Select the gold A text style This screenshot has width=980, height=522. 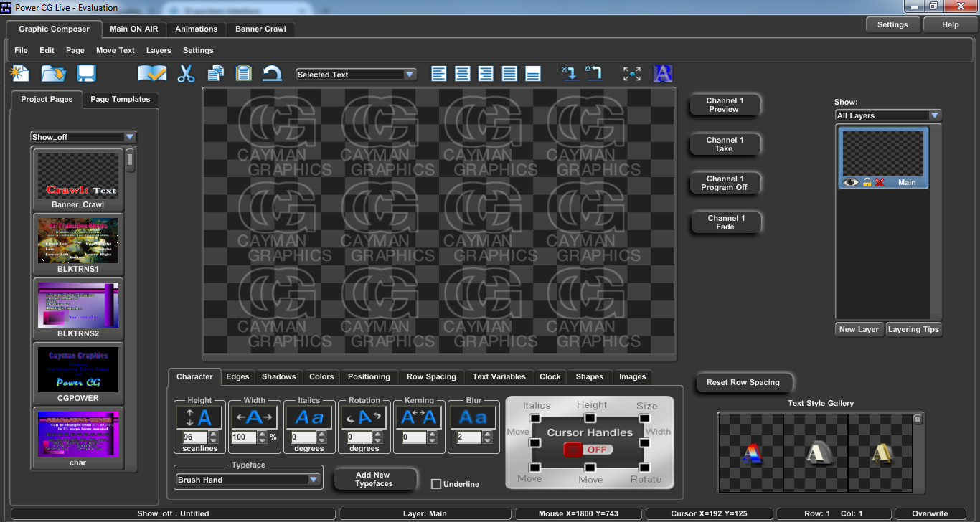pyautogui.click(x=881, y=452)
